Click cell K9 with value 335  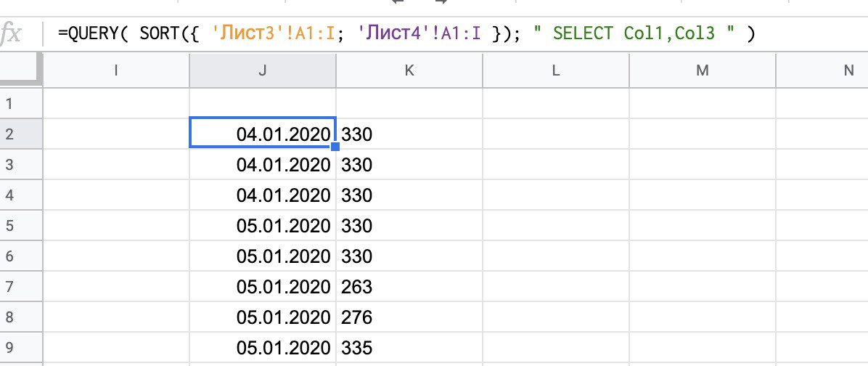[x=409, y=348]
